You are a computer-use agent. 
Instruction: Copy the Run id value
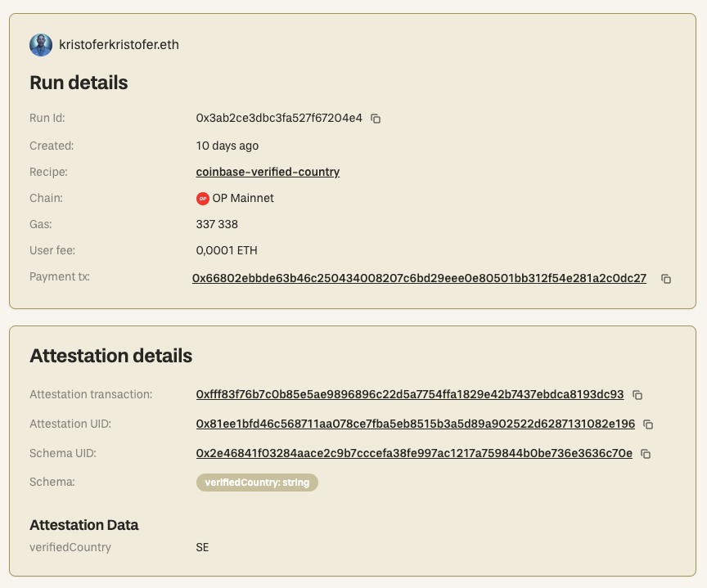click(376, 119)
